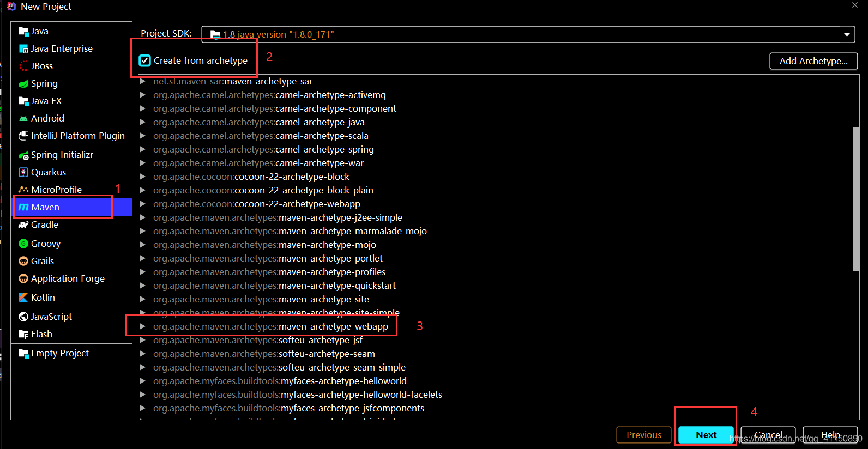Screen dimensions: 868x449
Task: Expand the maven-archetype-j2ee-simple node
Action: [143, 217]
